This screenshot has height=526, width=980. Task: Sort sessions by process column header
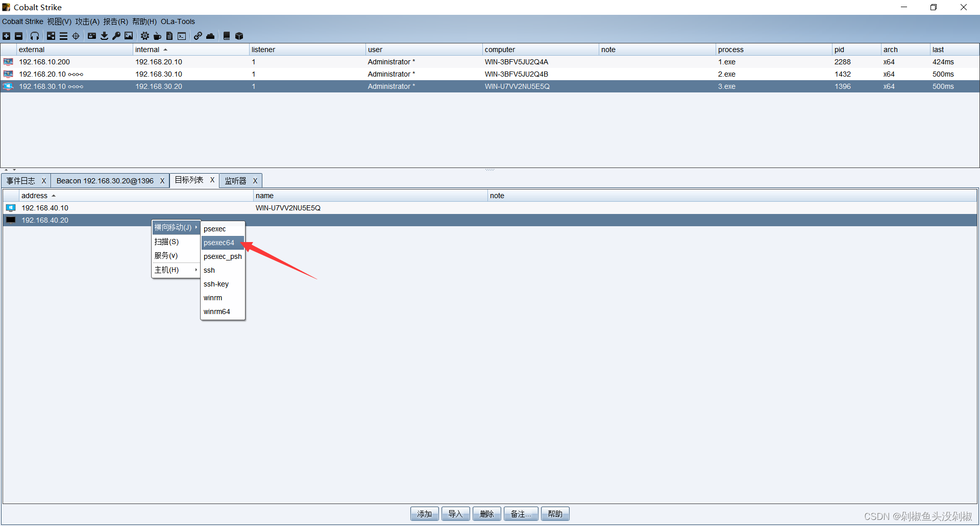(773, 50)
